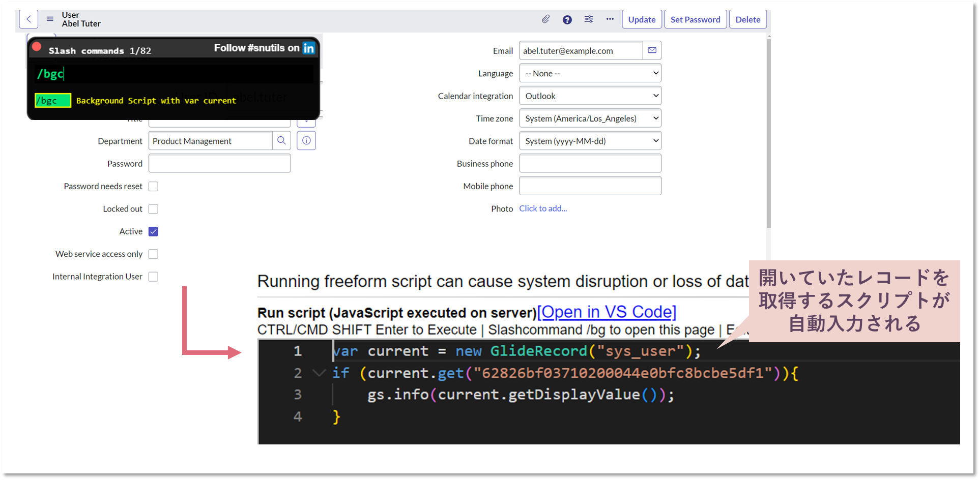The height and width of the screenshot is (480, 980).
Task: Search Department using the magnifier icon
Action: point(281,140)
